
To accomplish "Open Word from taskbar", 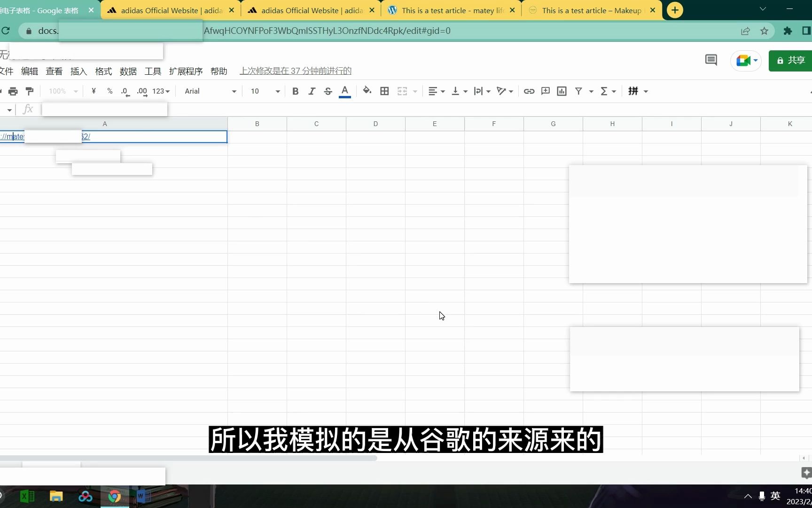I will click(143, 496).
